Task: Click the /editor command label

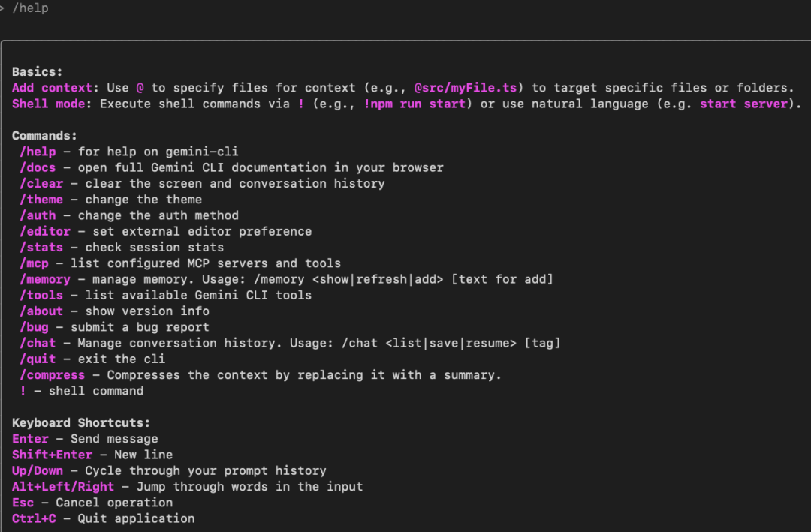Action: click(45, 232)
